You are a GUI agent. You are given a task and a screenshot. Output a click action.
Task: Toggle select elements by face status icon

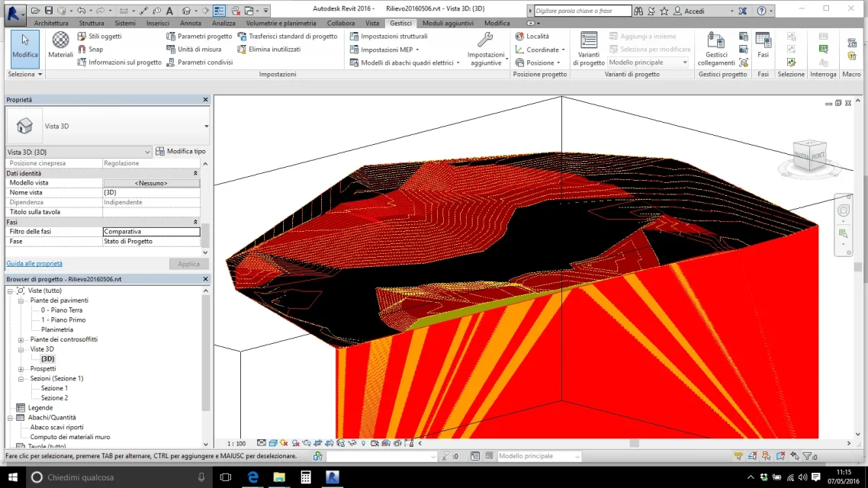780,457
